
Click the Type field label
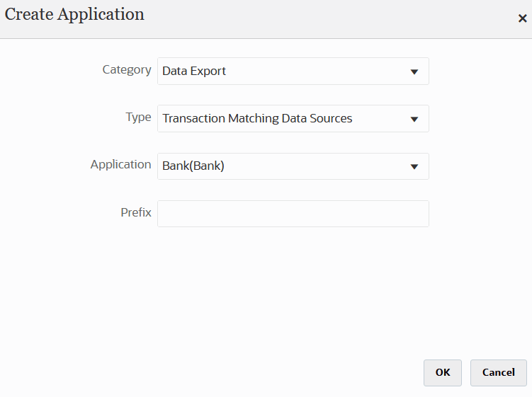pos(138,117)
